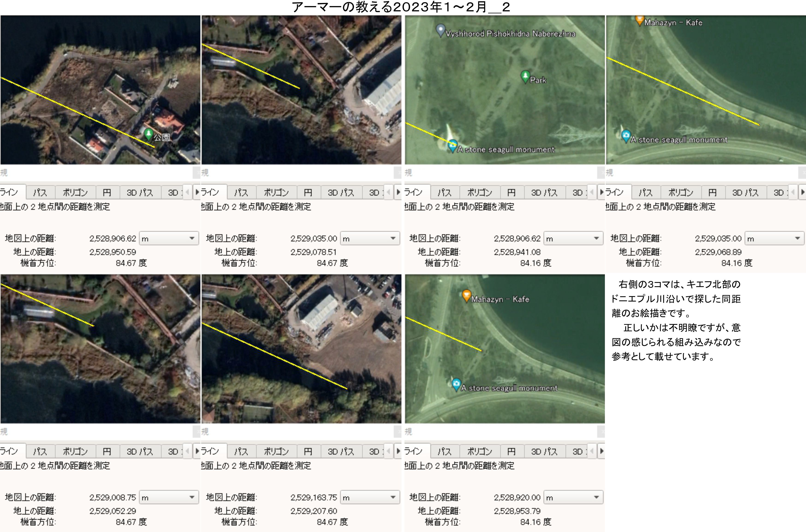
Task: Click tab scroll left arrow above ground length 2,528,950.59
Action: pyautogui.click(x=187, y=192)
